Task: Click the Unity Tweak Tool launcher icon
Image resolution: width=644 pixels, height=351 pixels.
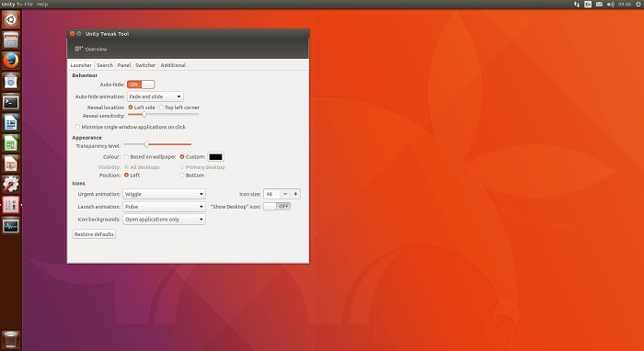Action: click(x=11, y=205)
